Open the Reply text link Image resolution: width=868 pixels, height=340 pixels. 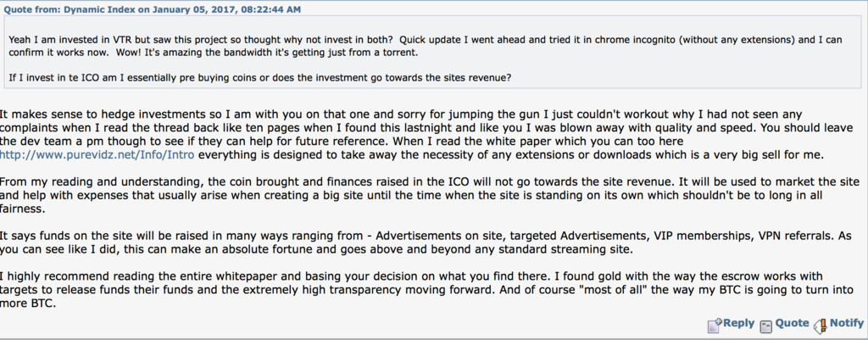tap(738, 323)
